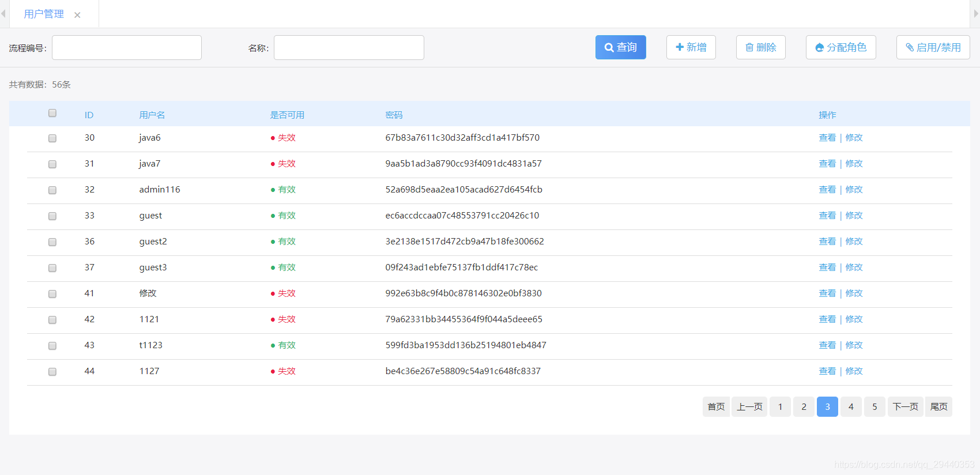View details of java6 via 查看

(x=827, y=138)
